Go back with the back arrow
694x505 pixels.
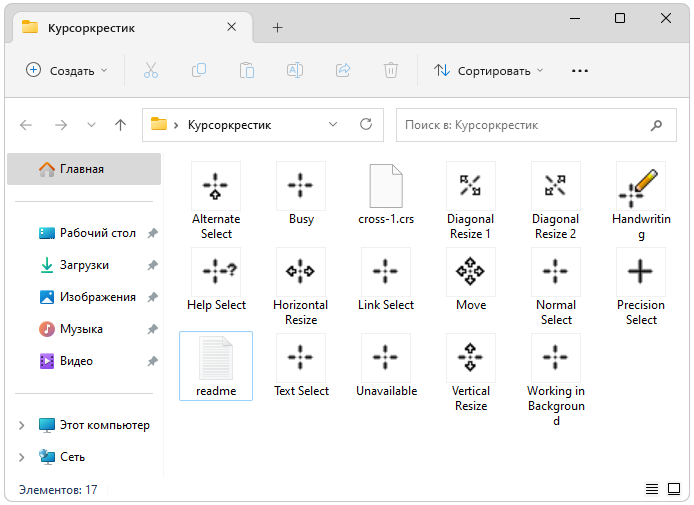[26, 125]
